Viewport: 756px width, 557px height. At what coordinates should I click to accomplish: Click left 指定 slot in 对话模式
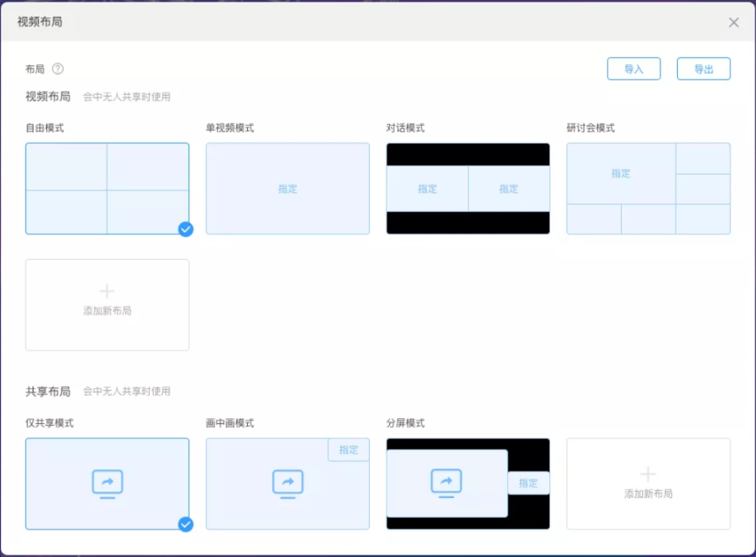pyautogui.click(x=427, y=189)
